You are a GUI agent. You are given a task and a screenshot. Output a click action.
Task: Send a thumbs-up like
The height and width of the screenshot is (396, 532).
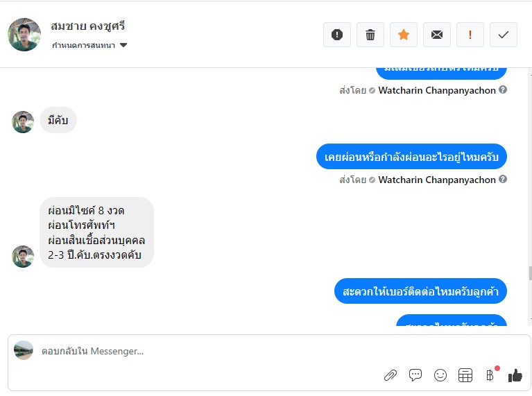(x=515, y=375)
